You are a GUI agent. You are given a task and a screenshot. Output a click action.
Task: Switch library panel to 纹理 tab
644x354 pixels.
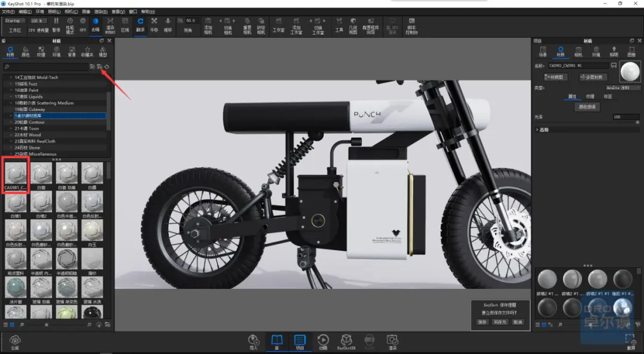41,51
